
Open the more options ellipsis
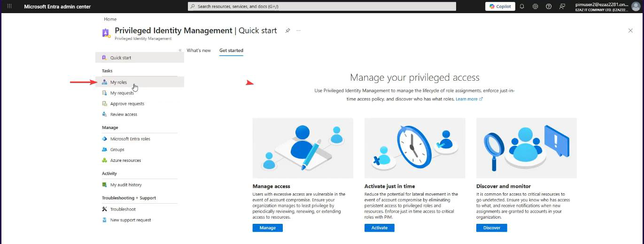[298, 30]
